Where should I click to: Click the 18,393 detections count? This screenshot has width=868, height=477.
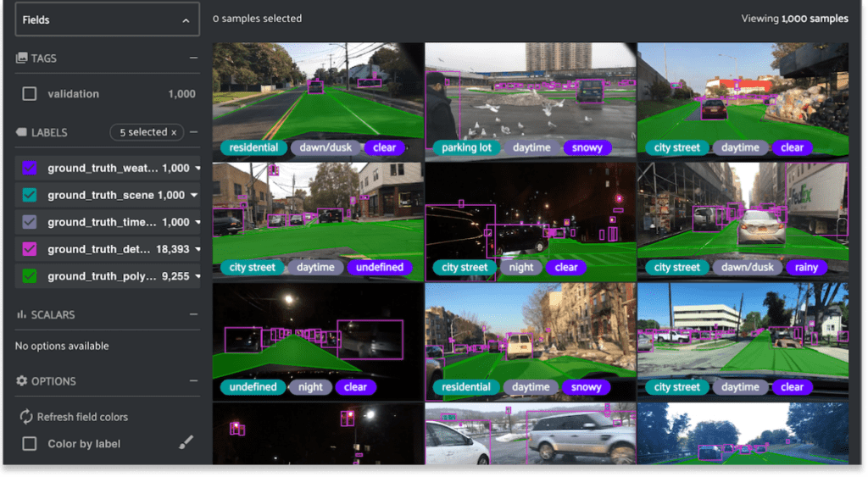pyautogui.click(x=173, y=249)
